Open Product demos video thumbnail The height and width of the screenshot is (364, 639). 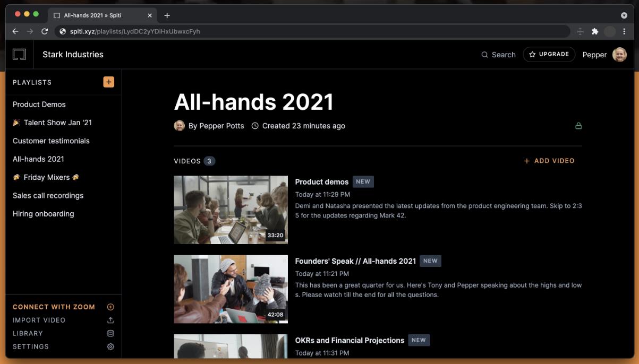tap(231, 210)
